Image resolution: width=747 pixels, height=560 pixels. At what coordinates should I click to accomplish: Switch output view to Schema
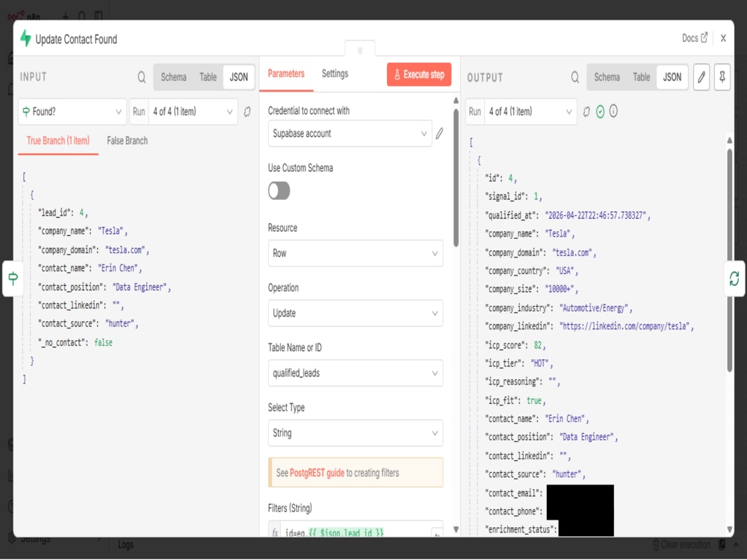click(607, 77)
